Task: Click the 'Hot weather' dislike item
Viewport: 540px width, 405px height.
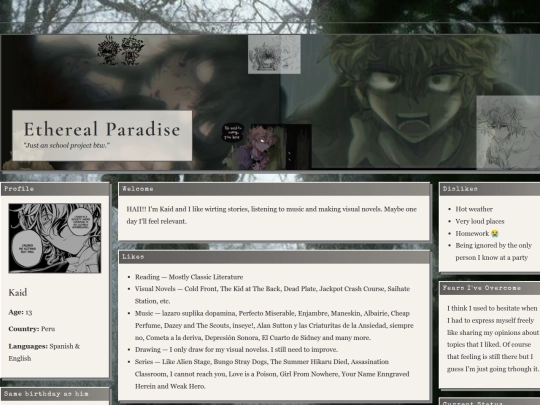Action: pyautogui.click(x=474, y=209)
